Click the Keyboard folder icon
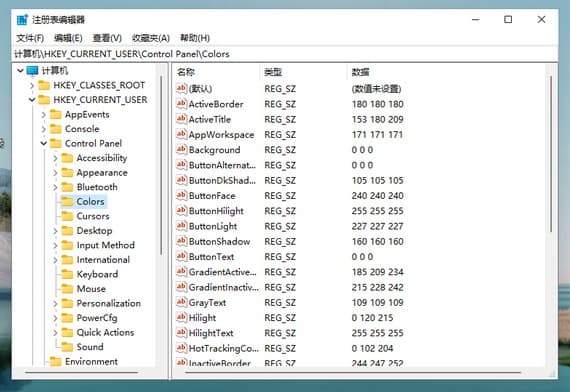 [x=67, y=274]
